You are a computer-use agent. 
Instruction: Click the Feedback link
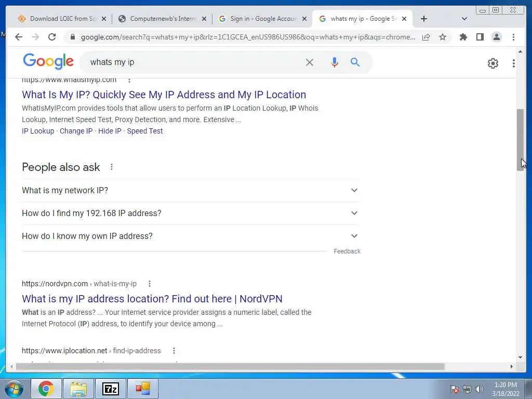click(347, 251)
